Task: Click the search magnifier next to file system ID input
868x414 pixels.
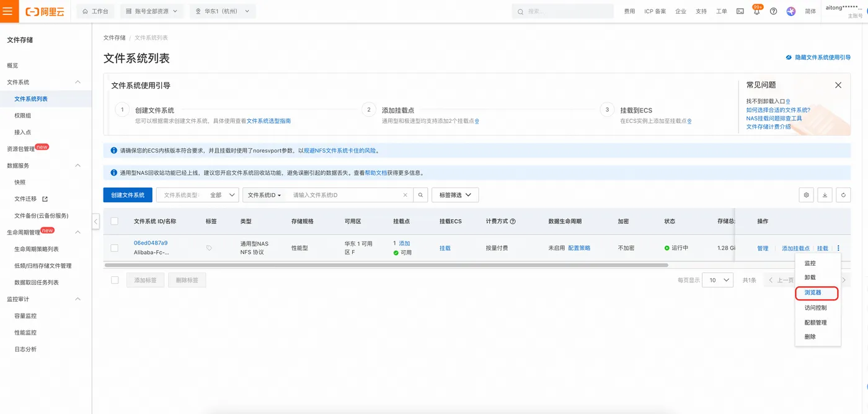Action: point(420,195)
